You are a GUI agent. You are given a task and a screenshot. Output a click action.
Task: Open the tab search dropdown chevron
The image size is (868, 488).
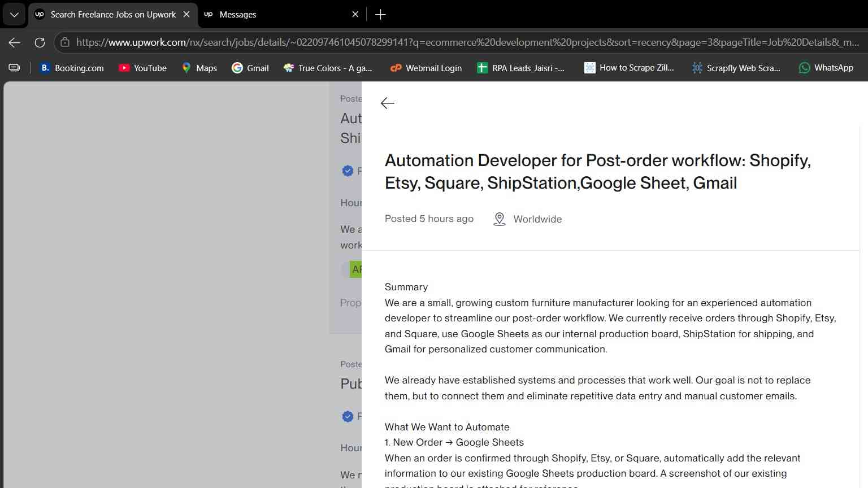pyautogui.click(x=14, y=15)
